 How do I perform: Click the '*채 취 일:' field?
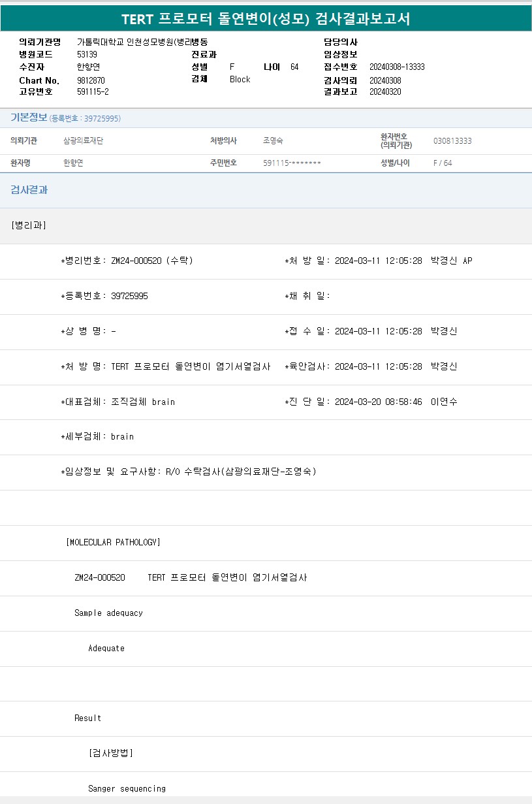(x=308, y=296)
